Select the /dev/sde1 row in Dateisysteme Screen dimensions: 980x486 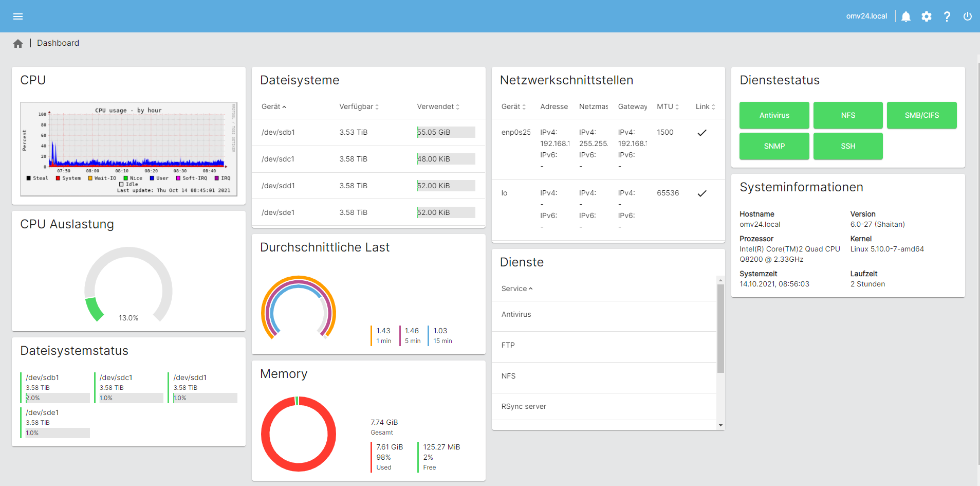click(x=368, y=212)
